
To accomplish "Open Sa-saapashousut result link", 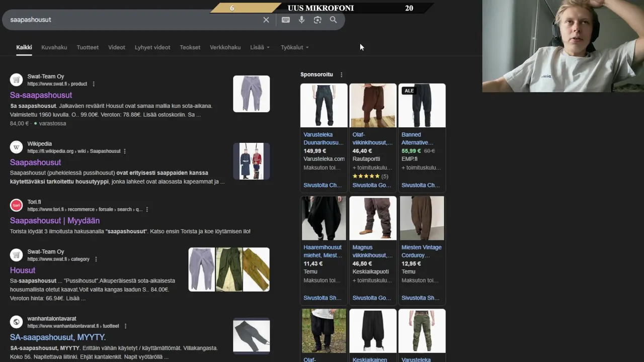I will [x=41, y=95].
